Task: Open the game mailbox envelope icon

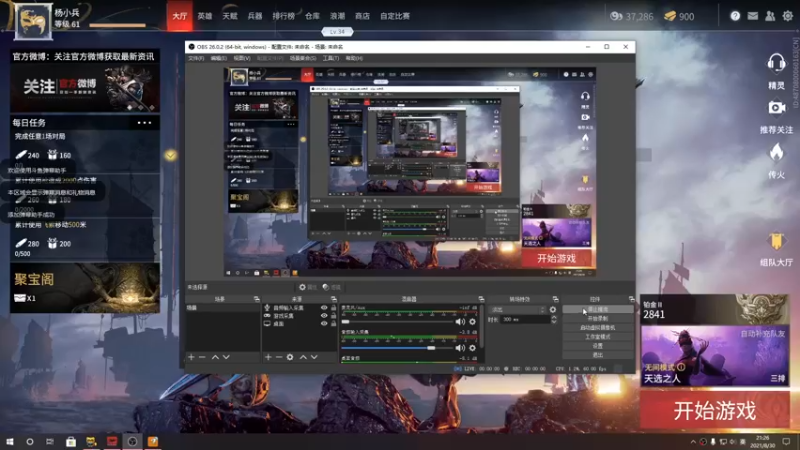Action: pyautogui.click(x=753, y=16)
